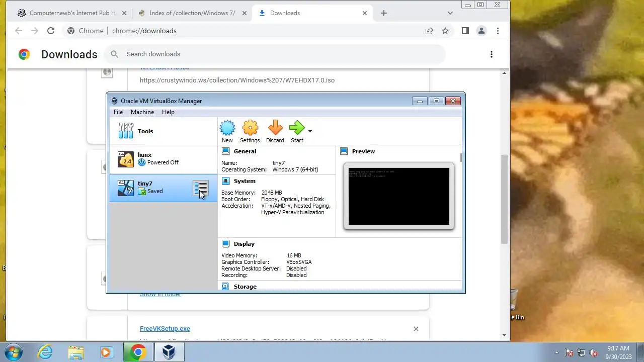Switch to Index of /collection/Windows 7 tab
Screen dimensions: 644x362
pyautogui.click(x=191, y=13)
